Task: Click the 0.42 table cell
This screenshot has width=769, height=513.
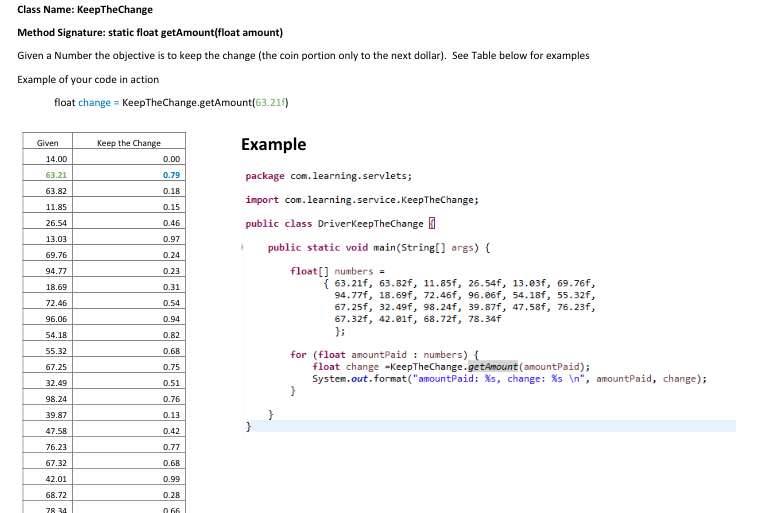Action: click(x=129, y=431)
